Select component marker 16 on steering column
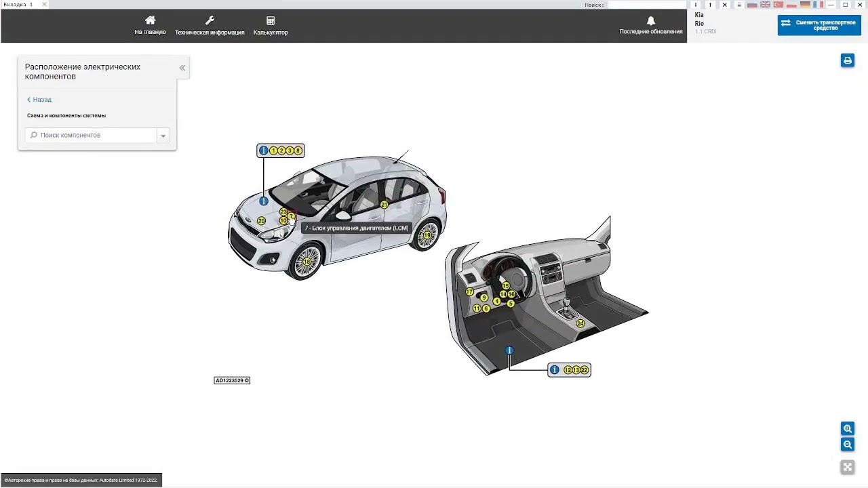The image size is (868, 488). tap(511, 294)
